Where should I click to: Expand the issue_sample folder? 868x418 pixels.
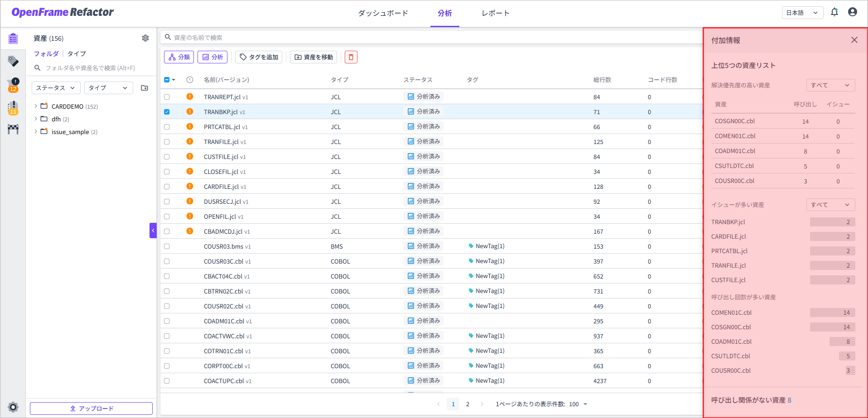(36, 131)
